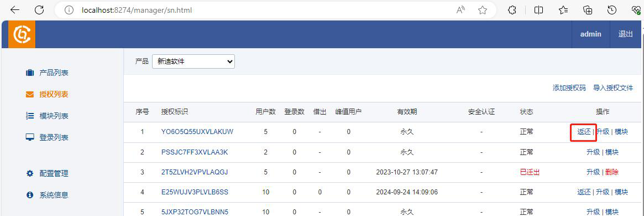This screenshot has height=216, width=644.
Task: Click the 系统信息 info icon
Action: coord(29,195)
